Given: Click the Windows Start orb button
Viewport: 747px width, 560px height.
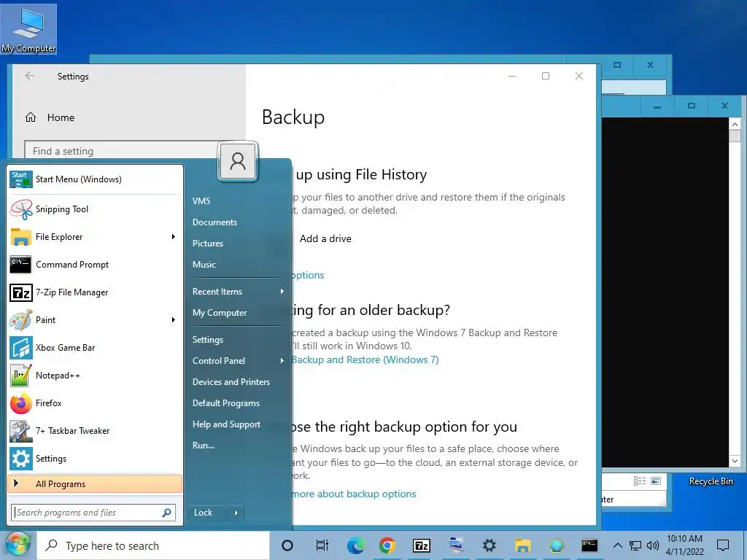Looking at the screenshot, I should [x=18, y=545].
